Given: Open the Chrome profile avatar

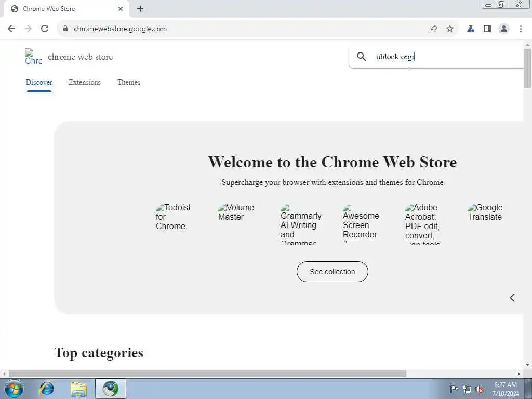Looking at the screenshot, I should pos(504,29).
